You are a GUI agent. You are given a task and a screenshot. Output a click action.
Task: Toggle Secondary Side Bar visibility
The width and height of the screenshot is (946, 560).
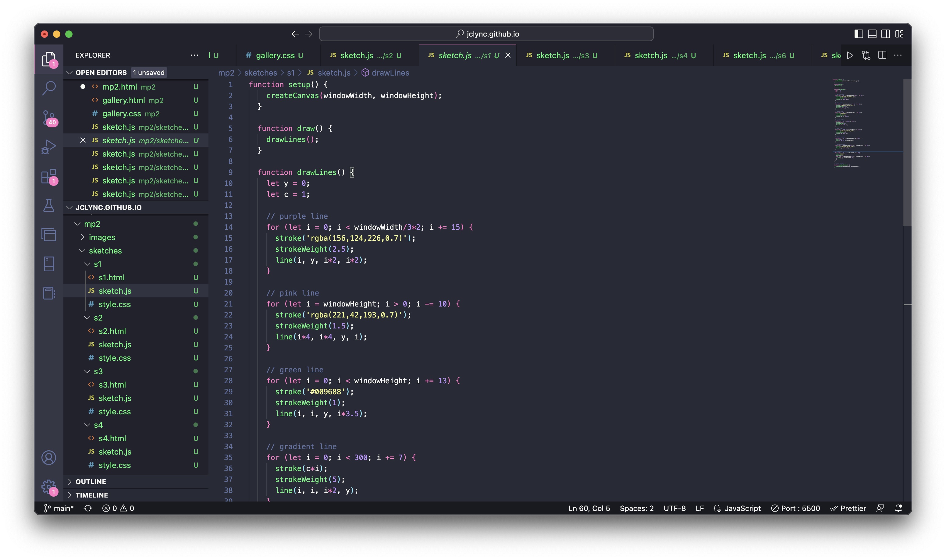(886, 34)
